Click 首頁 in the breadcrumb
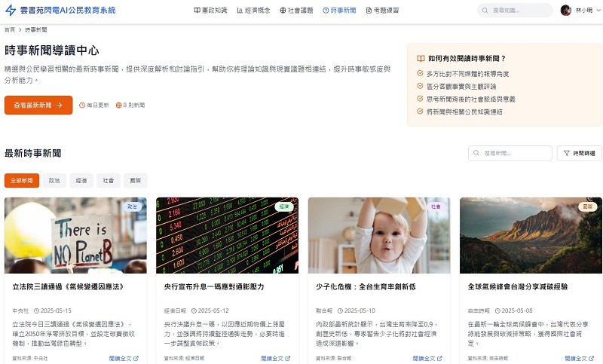603x364 pixels. point(9,29)
